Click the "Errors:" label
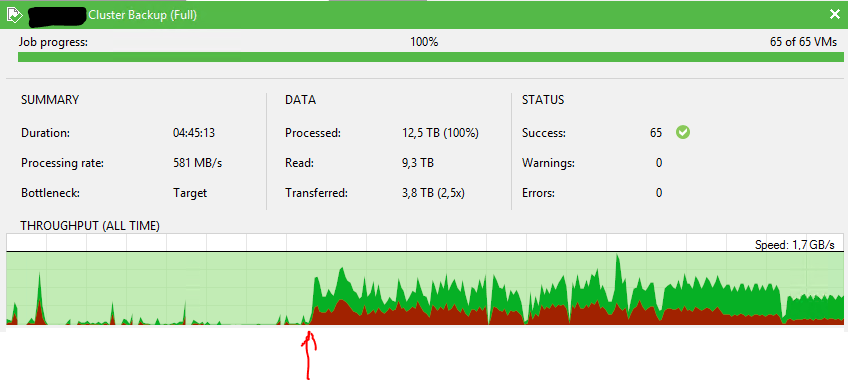848x380 pixels. point(538,193)
